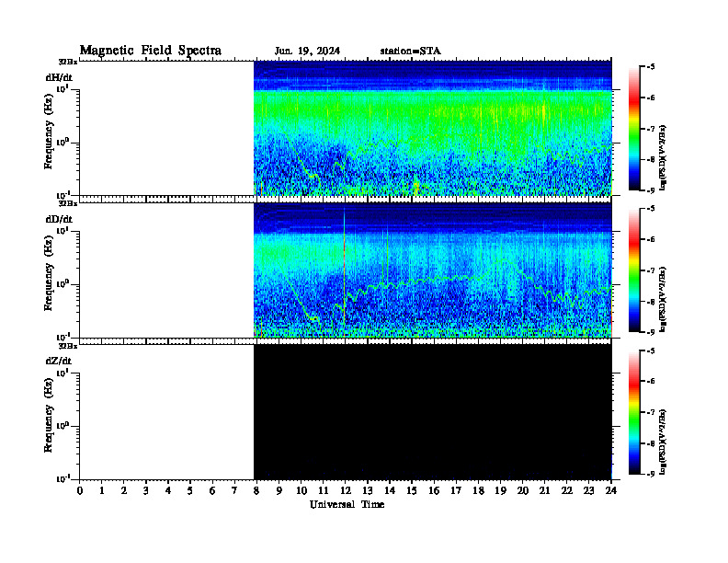Screen dimensions: 728x563
Task: Click the hour 11 tick label
Action: tap(324, 491)
